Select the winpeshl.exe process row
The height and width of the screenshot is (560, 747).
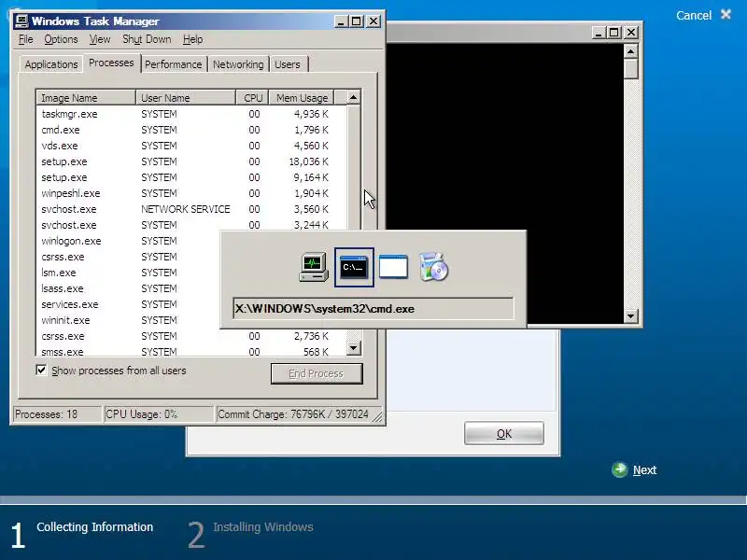tap(191, 193)
